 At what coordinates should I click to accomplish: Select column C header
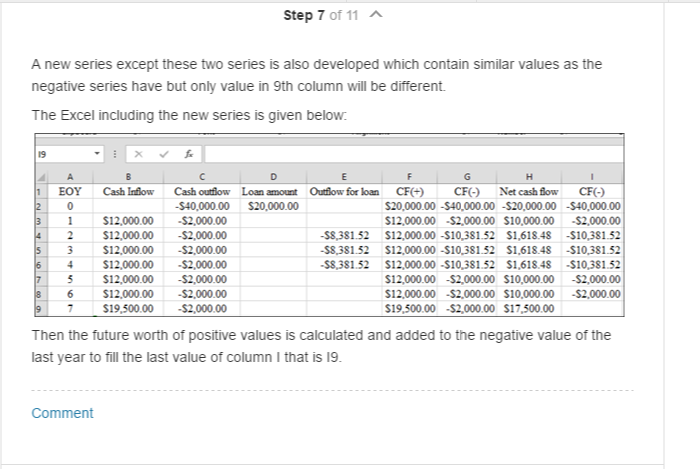point(202,177)
